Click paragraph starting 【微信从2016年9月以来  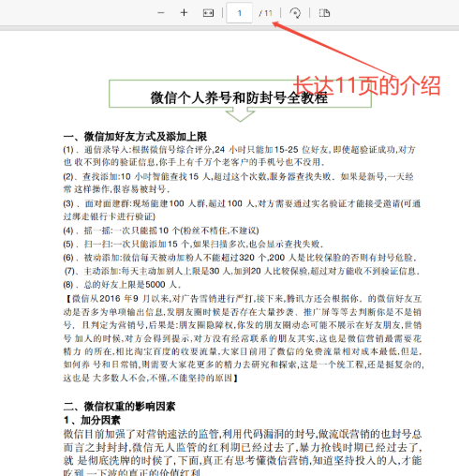pyautogui.click(x=244, y=338)
